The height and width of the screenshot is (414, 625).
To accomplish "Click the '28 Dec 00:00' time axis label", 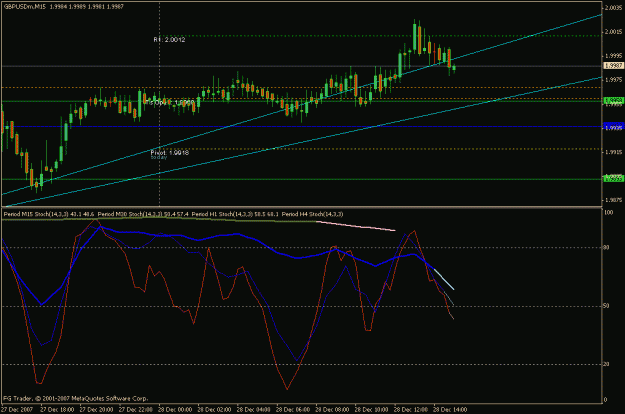I will (175, 410).
